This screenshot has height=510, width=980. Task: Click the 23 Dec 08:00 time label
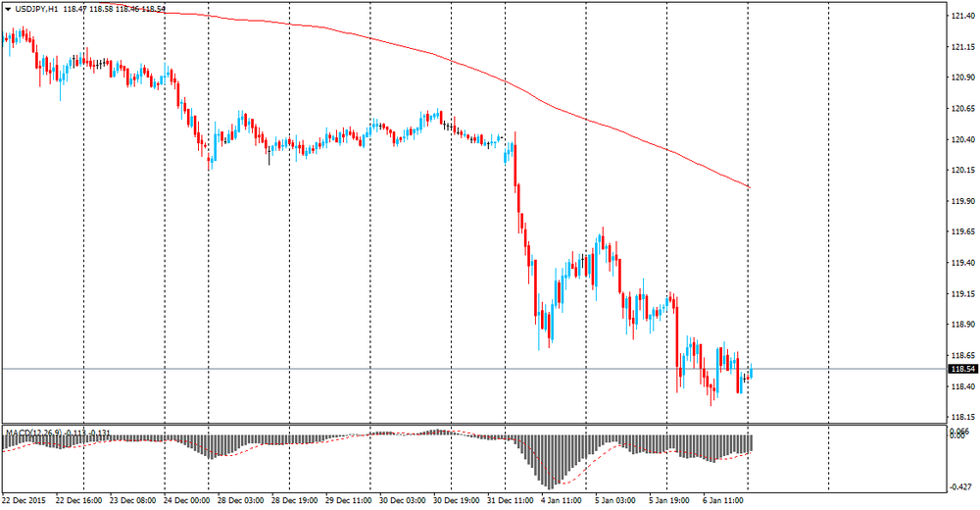pos(133,500)
